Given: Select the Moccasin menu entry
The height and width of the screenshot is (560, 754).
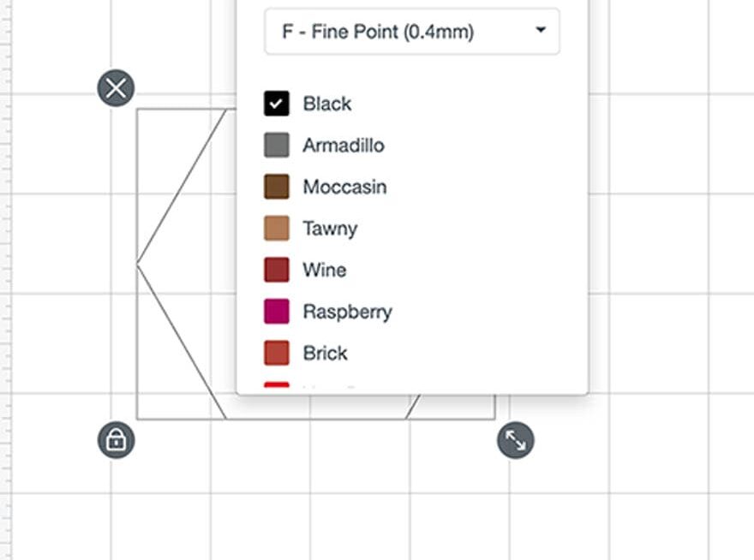Looking at the screenshot, I should 344,187.
